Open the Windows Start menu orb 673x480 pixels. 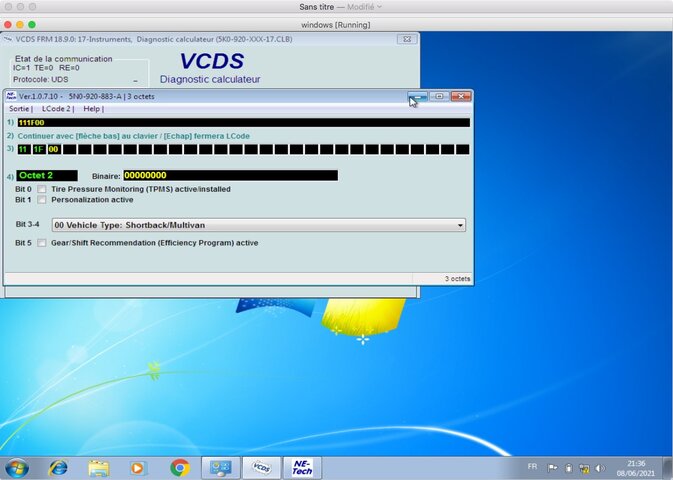tap(17, 468)
